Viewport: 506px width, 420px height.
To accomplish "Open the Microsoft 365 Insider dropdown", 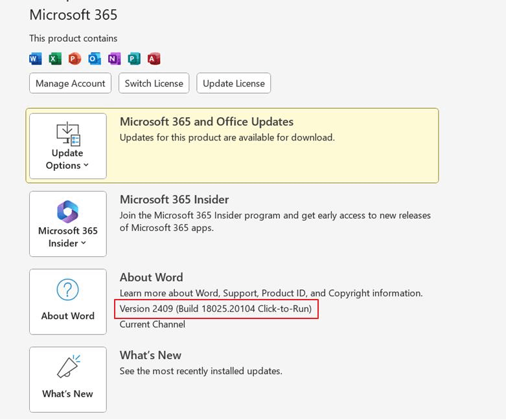I will (x=68, y=224).
